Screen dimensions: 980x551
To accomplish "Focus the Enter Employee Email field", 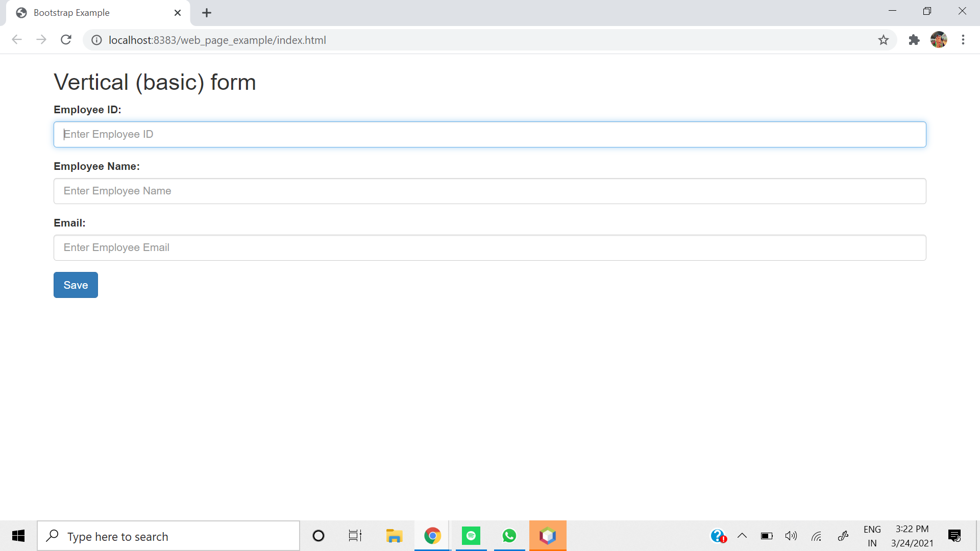I will [490, 248].
